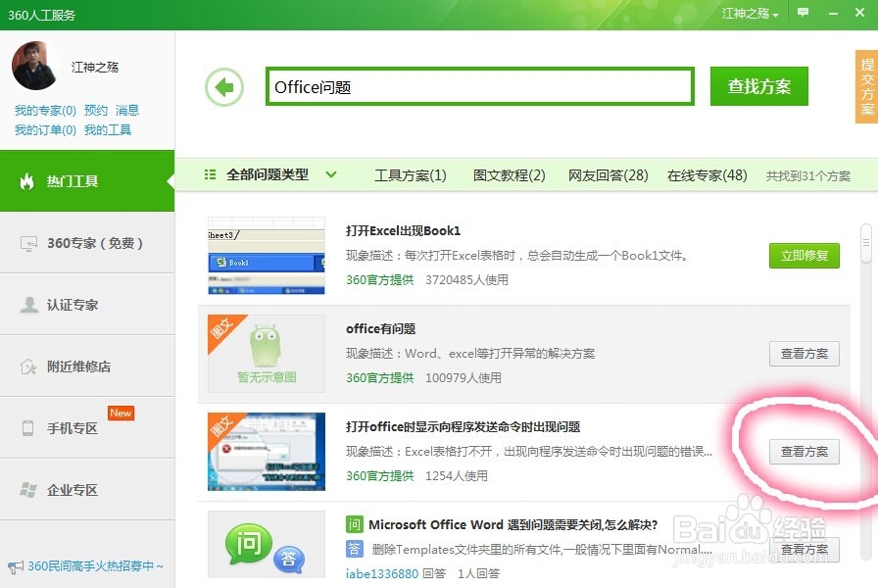
Task: Click the 1254人使用 usage count
Action: (457, 475)
